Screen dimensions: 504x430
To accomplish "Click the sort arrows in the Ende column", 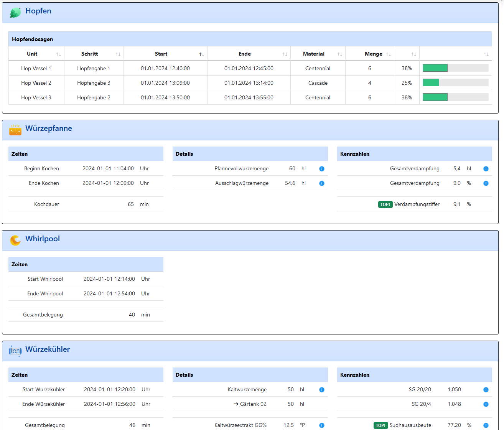I will point(285,54).
